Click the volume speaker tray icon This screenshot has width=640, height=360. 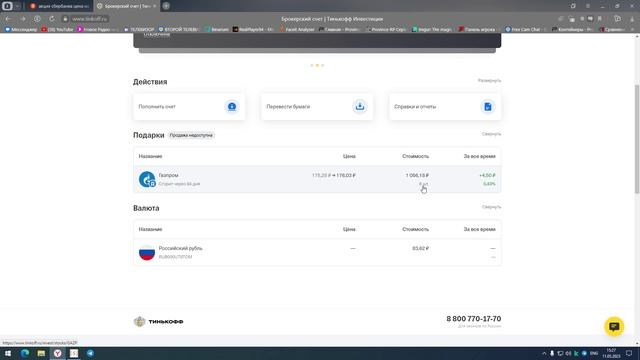[568, 353]
